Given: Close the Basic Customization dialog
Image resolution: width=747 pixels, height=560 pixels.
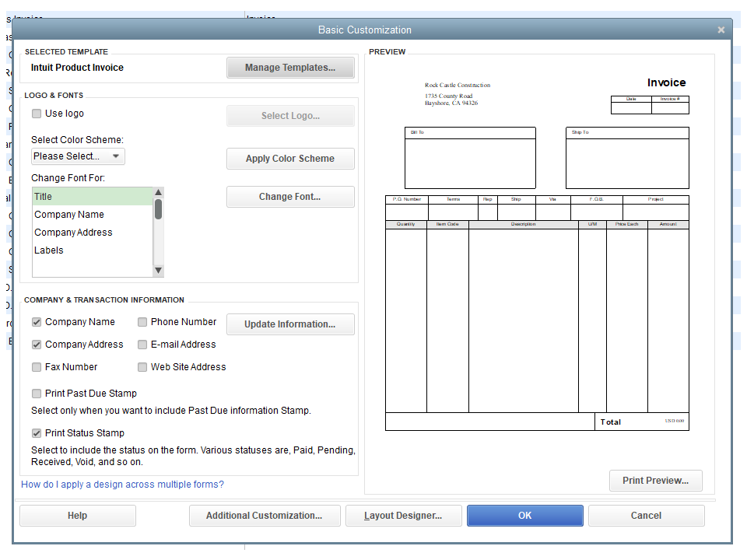Looking at the screenshot, I should point(721,30).
